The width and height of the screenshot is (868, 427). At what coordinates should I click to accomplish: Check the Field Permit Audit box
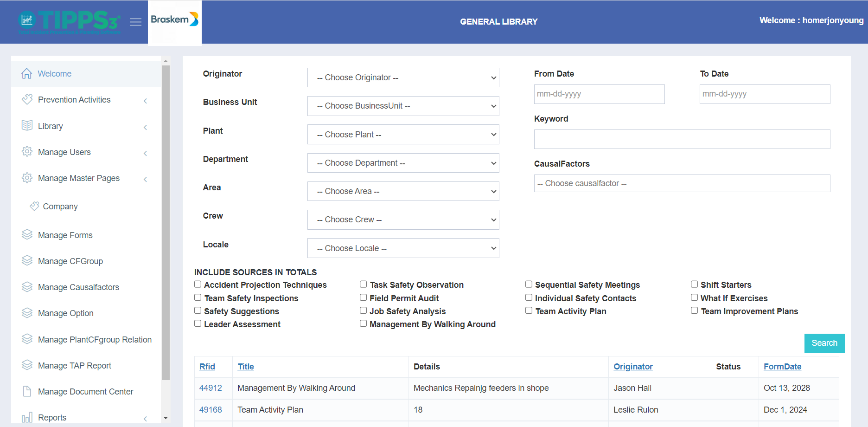364,298
